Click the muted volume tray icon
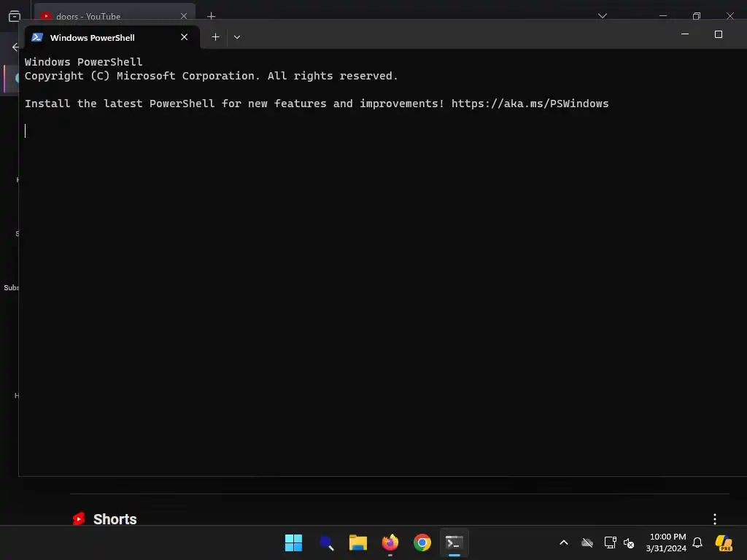 (629, 542)
